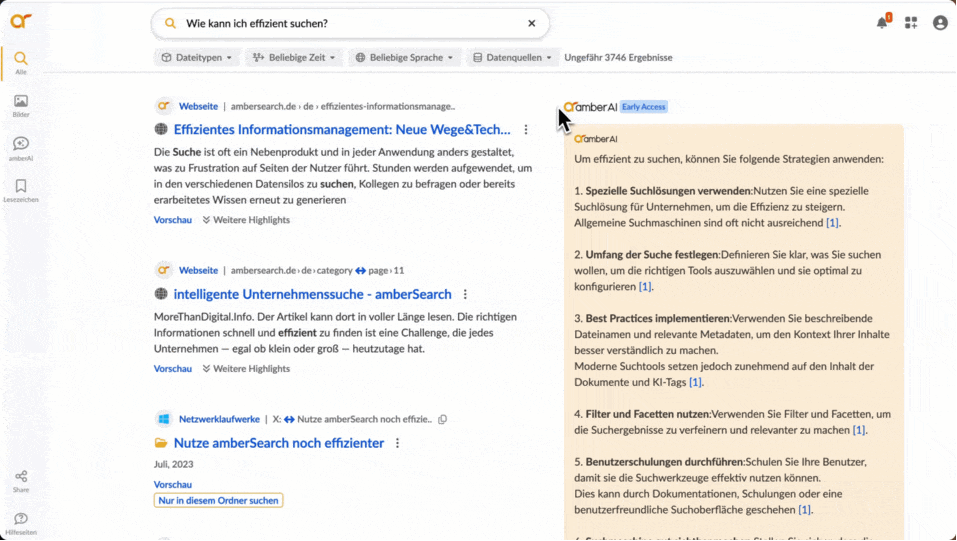Expand Weitere Highlights under intelligente Unternehmenssuche

tap(246, 369)
